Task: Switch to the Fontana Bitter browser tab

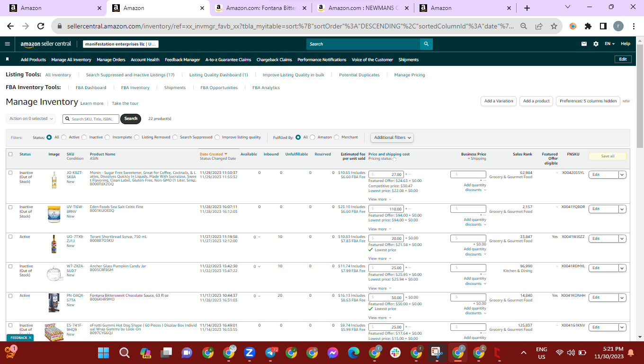Action: [x=261, y=8]
